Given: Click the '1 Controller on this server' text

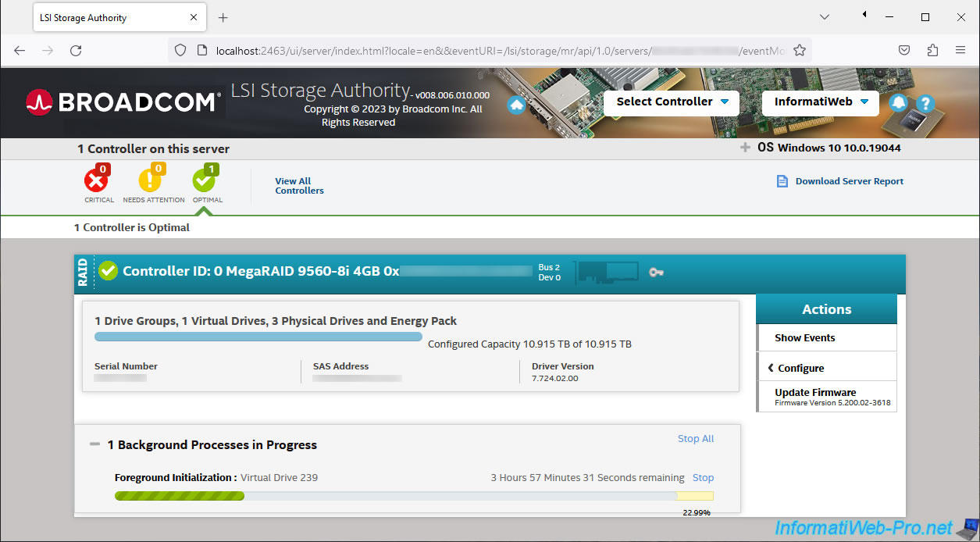Looking at the screenshot, I should 153,148.
